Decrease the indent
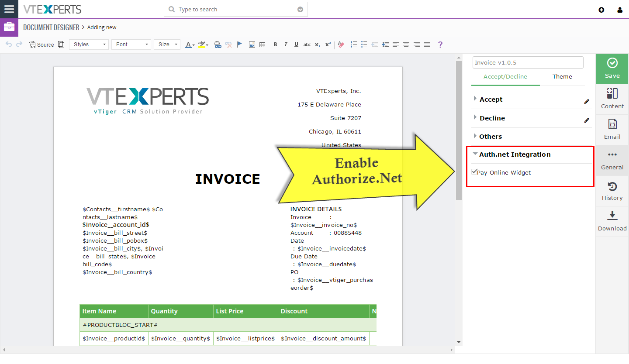629x364 pixels. coord(375,45)
